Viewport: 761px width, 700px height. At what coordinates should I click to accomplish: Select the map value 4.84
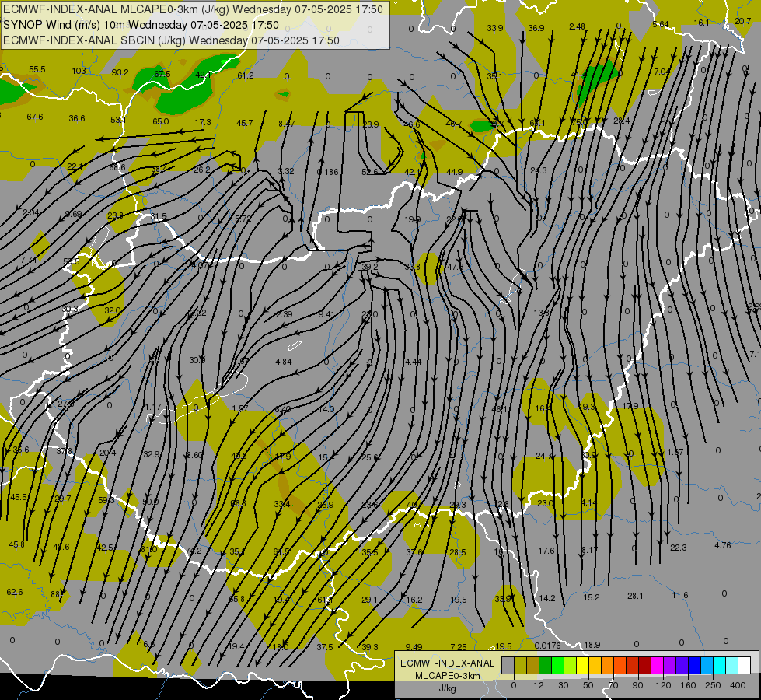(284, 362)
